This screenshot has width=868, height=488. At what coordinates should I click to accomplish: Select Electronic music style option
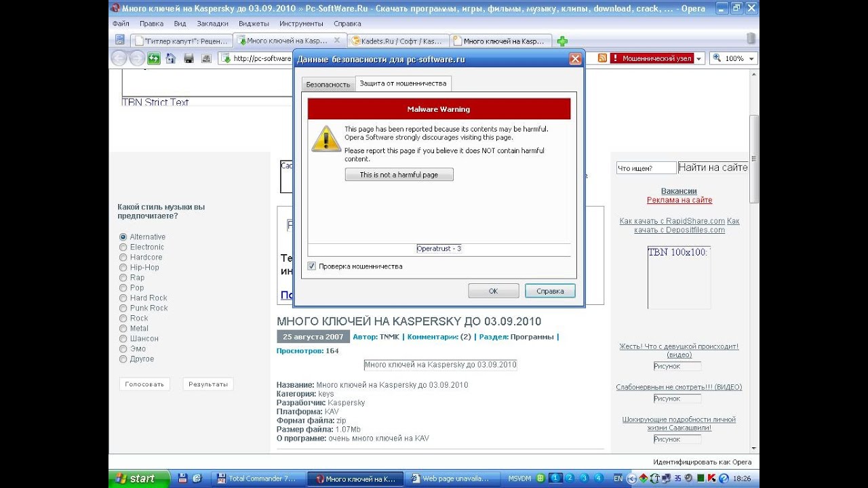coord(123,247)
